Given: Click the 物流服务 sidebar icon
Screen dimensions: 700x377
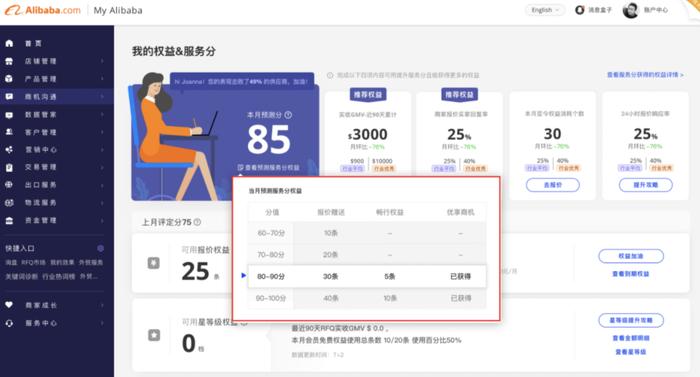Looking at the screenshot, I should pos(9,203).
